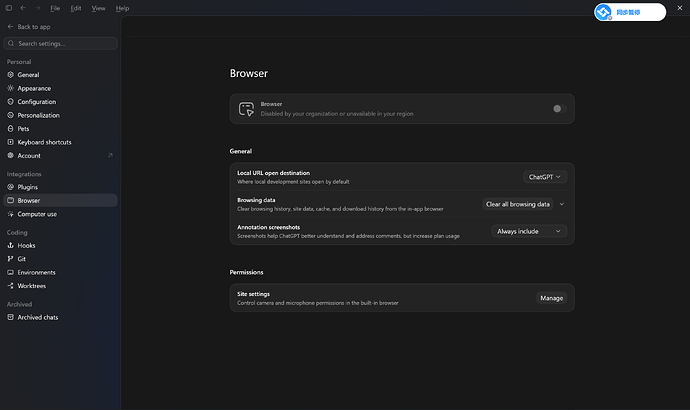
Task: Select Archived chats in sidebar
Action: (x=60, y=317)
